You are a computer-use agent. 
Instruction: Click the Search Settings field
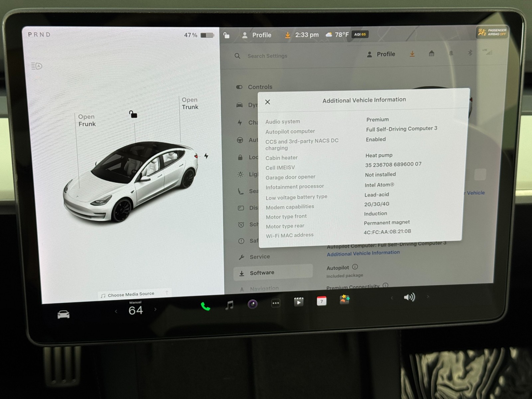tap(267, 56)
